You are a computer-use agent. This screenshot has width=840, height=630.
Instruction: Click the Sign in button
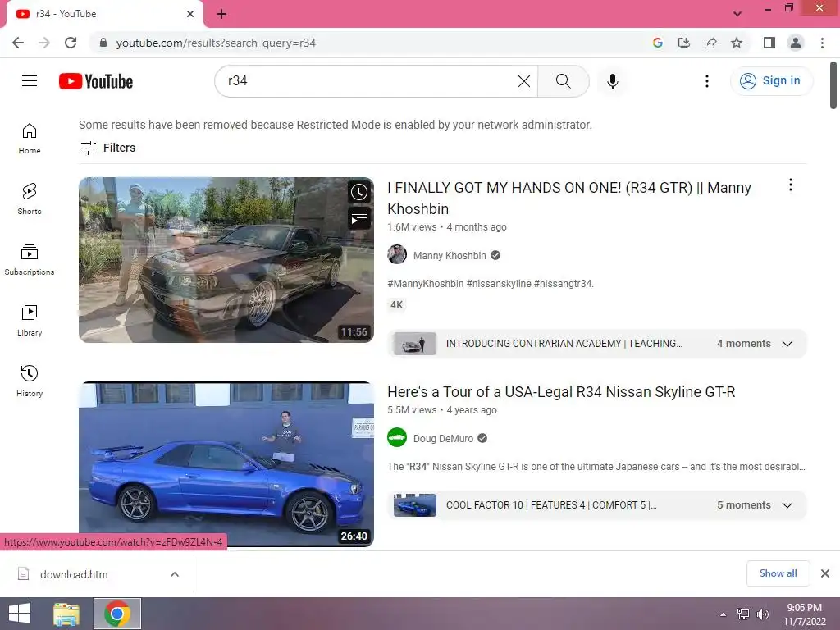click(771, 81)
